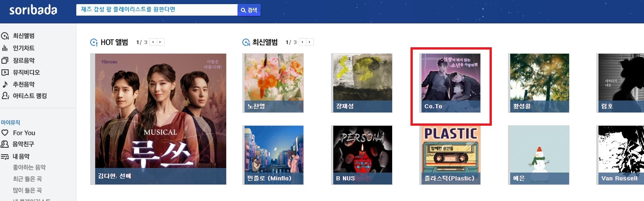The image size is (644, 201).
Task: Click the 추천음악 music note icon
Action: [5, 84]
